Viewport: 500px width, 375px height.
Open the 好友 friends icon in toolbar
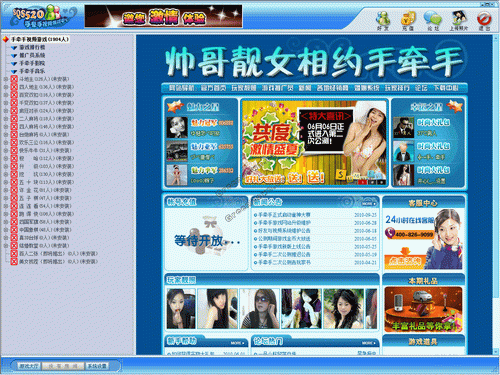coord(383,20)
